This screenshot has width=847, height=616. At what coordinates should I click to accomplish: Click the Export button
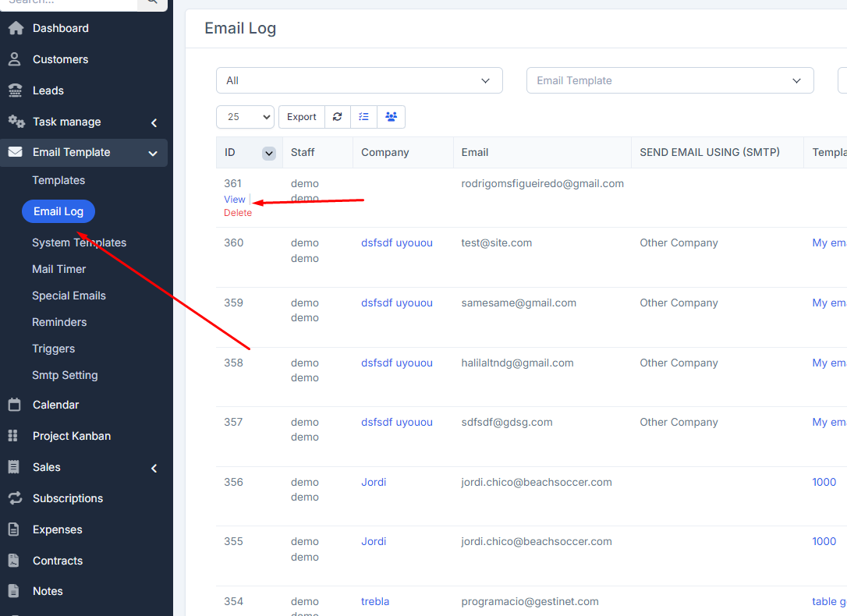[301, 117]
